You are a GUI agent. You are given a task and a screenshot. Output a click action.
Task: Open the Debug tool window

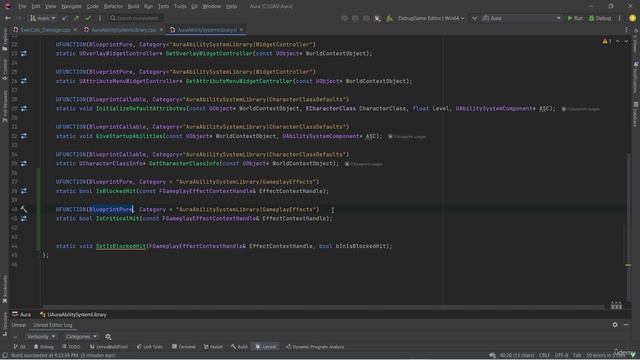point(43,347)
